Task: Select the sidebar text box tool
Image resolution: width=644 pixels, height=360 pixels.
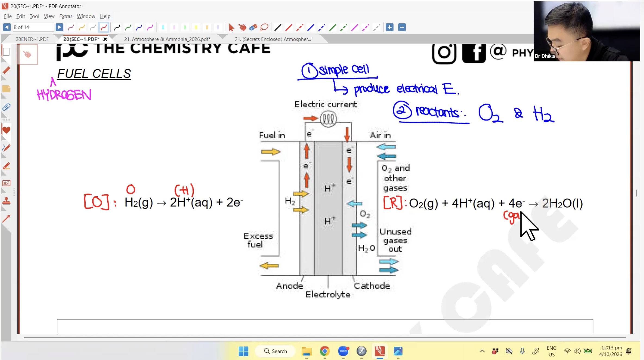Action: coord(6,183)
